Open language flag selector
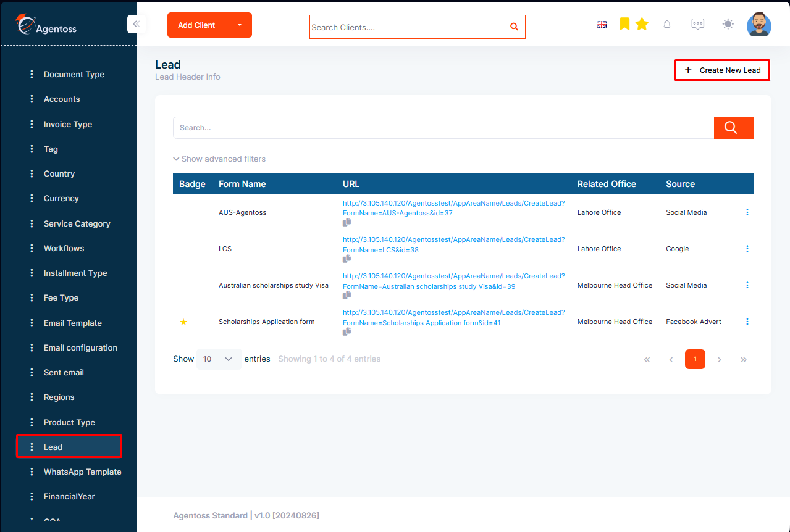The image size is (790, 532). (602, 25)
